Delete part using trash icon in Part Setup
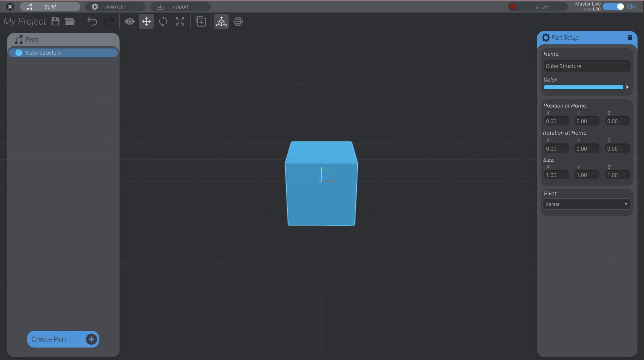This screenshot has height=360, width=644. (630, 38)
